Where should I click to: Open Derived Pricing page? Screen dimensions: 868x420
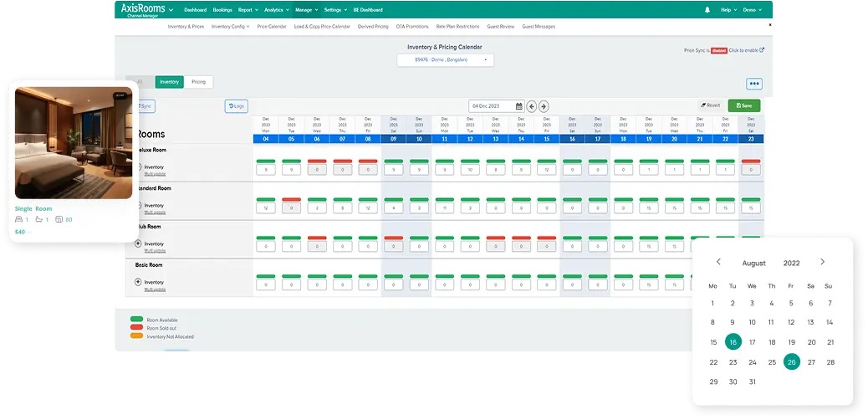pyautogui.click(x=373, y=26)
